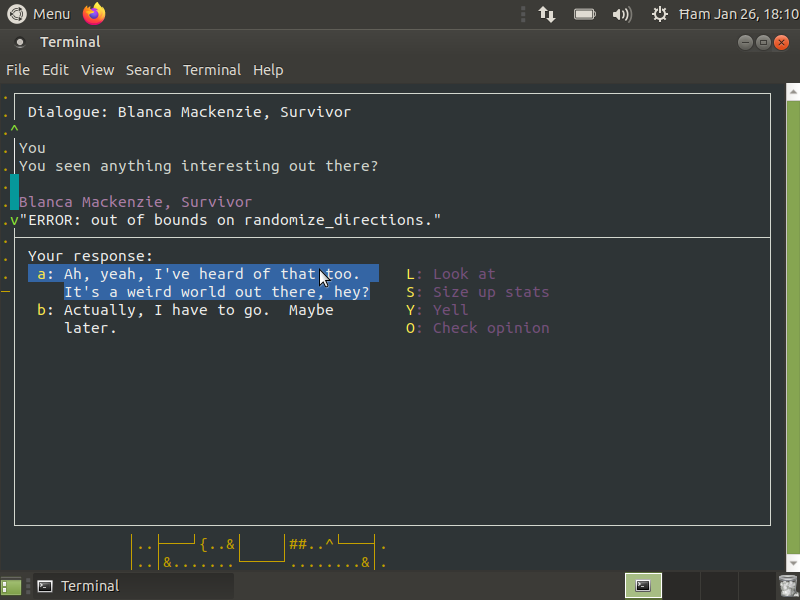Click the Terminal window title icon
The height and width of the screenshot is (600, 800).
point(20,42)
